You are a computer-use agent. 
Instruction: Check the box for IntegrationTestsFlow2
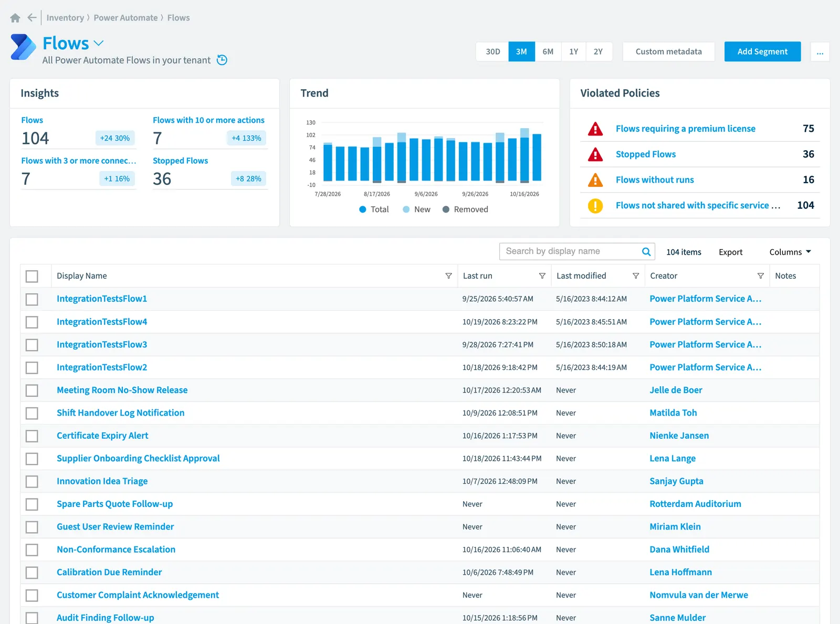32,367
